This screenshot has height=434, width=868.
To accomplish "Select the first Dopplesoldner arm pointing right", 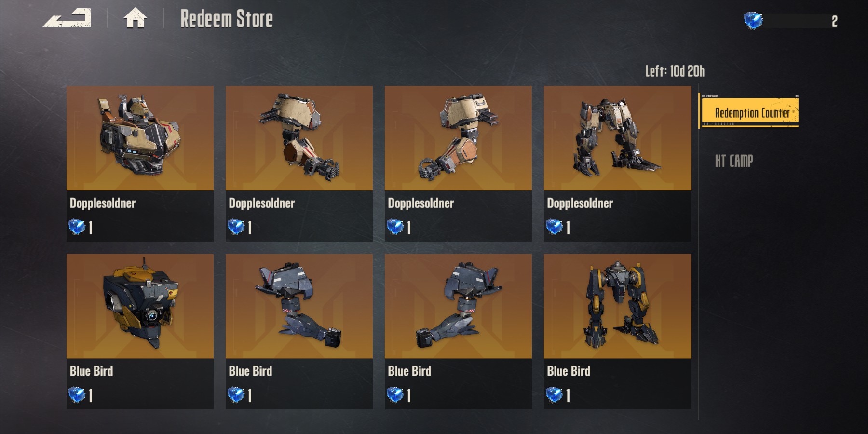I will pos(299,138).
